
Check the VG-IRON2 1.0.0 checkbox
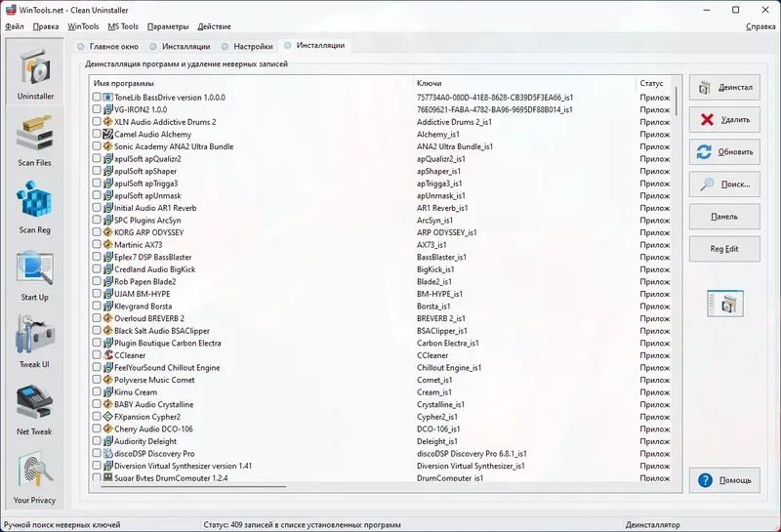point(97,109)
